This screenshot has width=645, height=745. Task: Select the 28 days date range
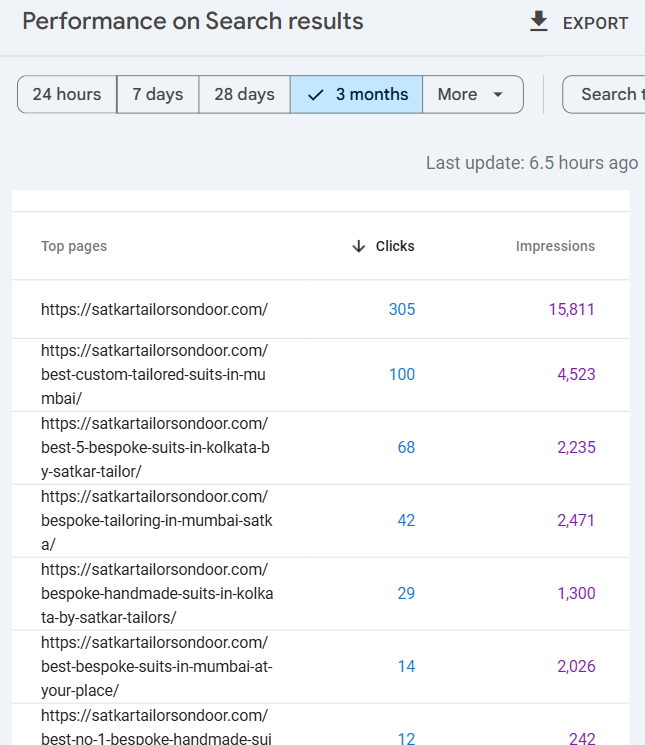244,94
